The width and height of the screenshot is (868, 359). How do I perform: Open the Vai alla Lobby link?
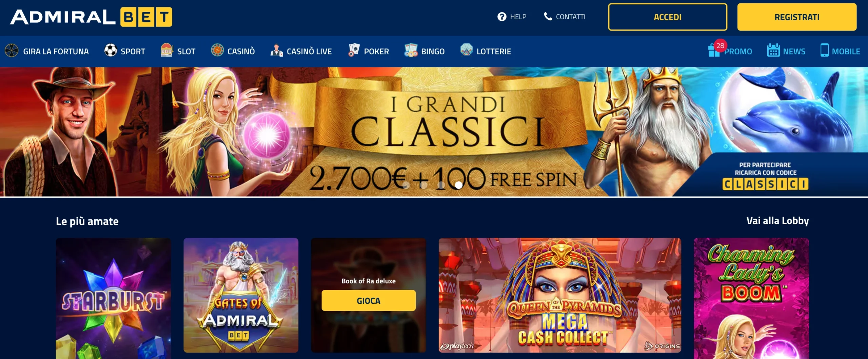pos(777,221)
